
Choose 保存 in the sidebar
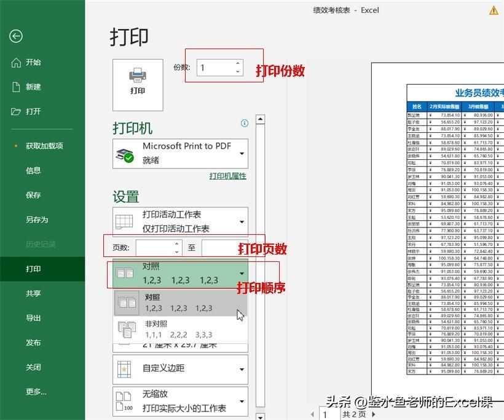point(33,195)
